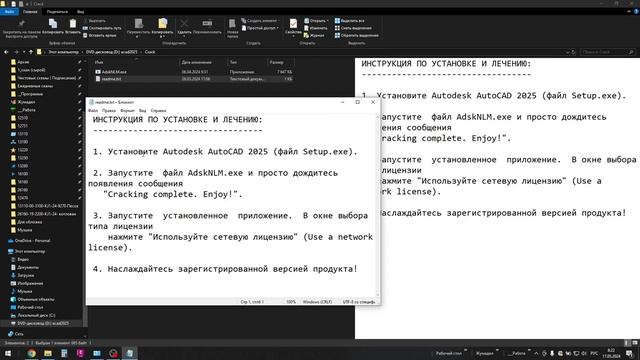Click the Notepad vertical scrollbar
Image resolution: width=640 pixels, height=360 pixels.
378,206
